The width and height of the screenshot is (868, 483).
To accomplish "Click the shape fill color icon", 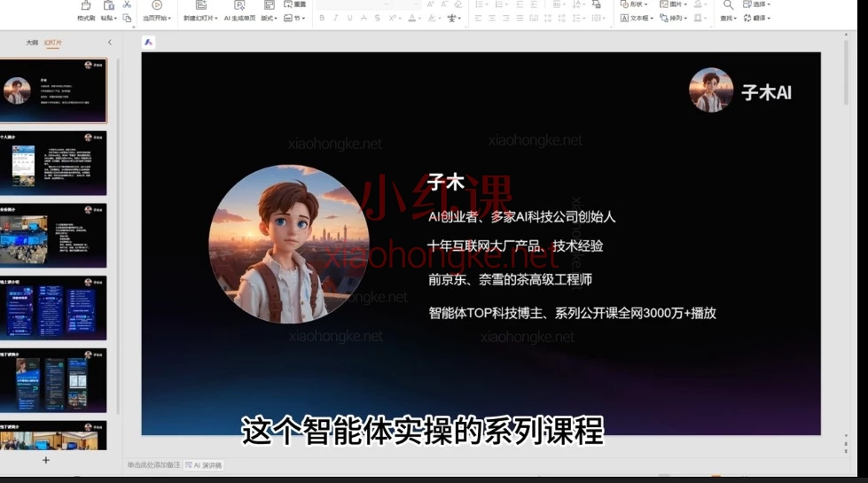I will [x=698, y=4].
